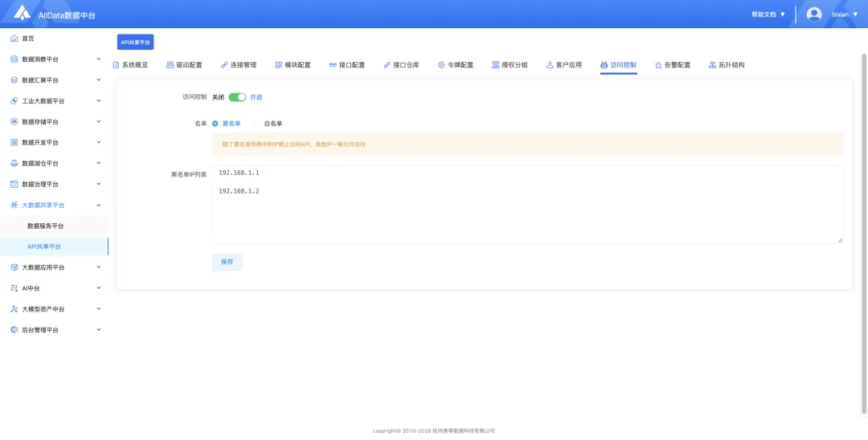Click the 数据治理平台 label text

pos(40,184)
